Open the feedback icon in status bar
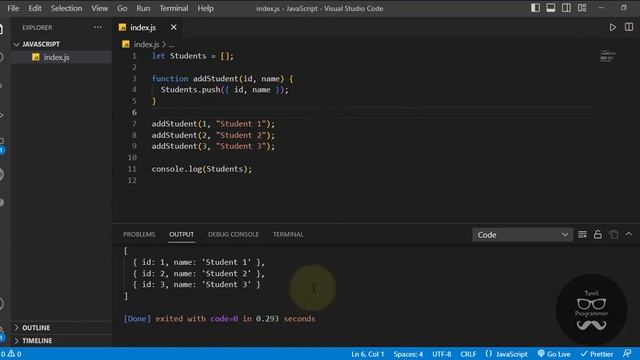The image size is (640, 360). (x=627, y=353)
